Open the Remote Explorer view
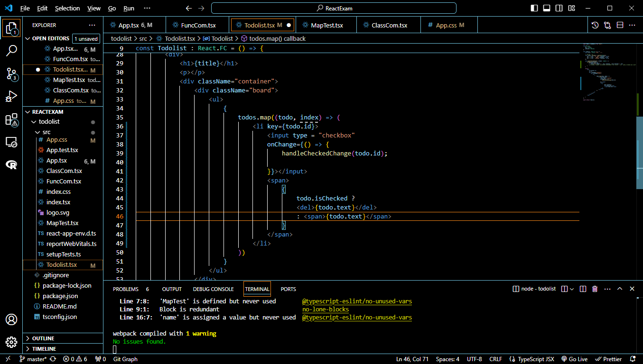The width and height of the screenshot is (643, 364). point(11,142)
